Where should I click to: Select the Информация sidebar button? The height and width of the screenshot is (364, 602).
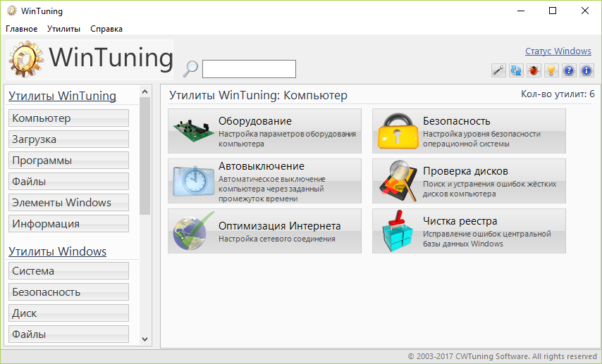(68, 224)
